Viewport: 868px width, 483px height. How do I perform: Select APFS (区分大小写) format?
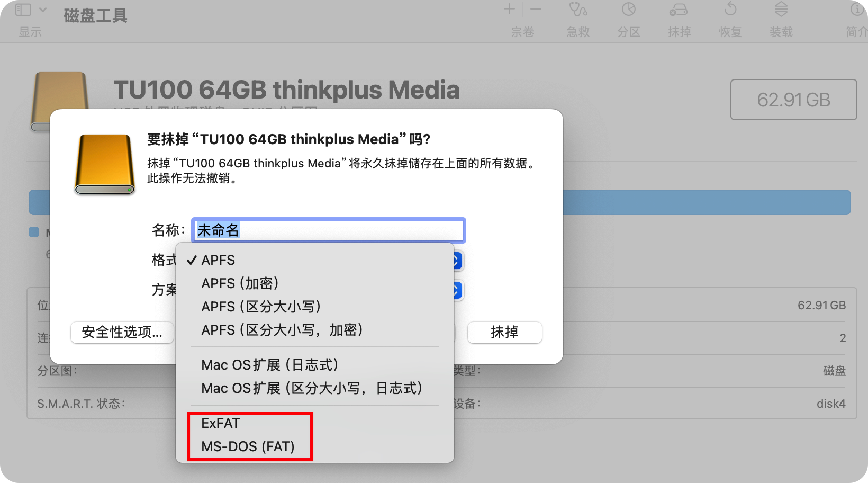pos(261,307)
